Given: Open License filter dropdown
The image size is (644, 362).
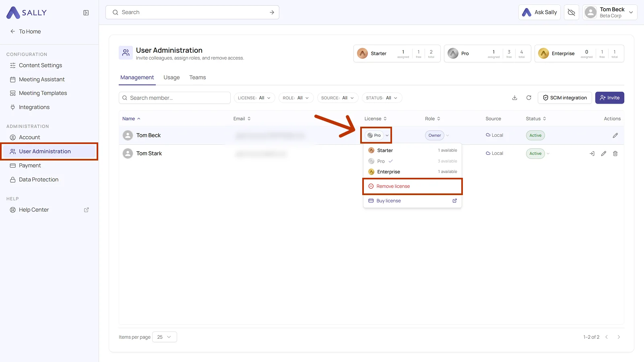Looking at the screenshot, I should tap(254, 98).
